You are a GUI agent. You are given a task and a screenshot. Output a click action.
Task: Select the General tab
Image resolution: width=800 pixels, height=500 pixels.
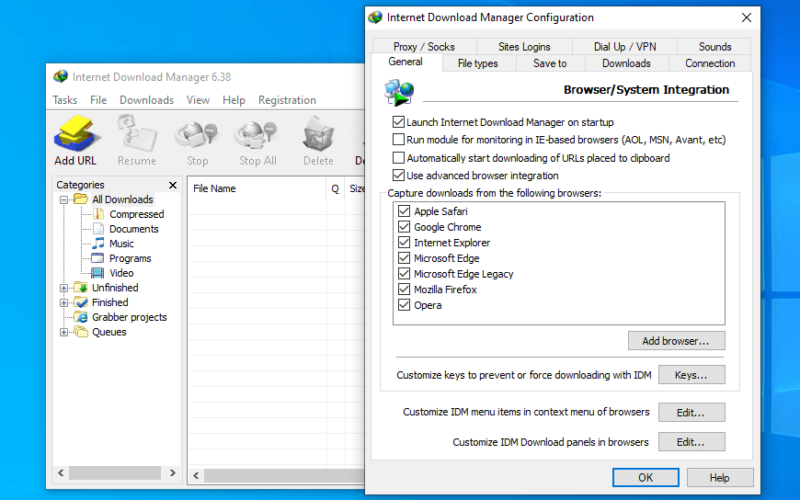(406, 62)
